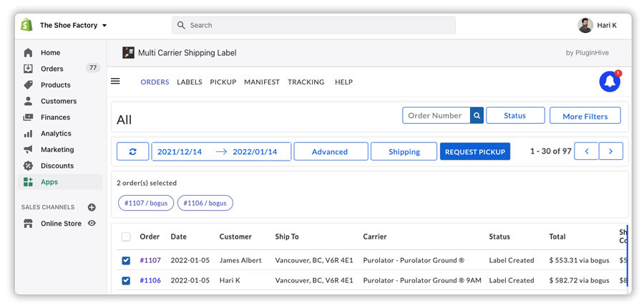Open notifications bell icon
The width and height of the screenshot is (644, 306).
[610, 82]
